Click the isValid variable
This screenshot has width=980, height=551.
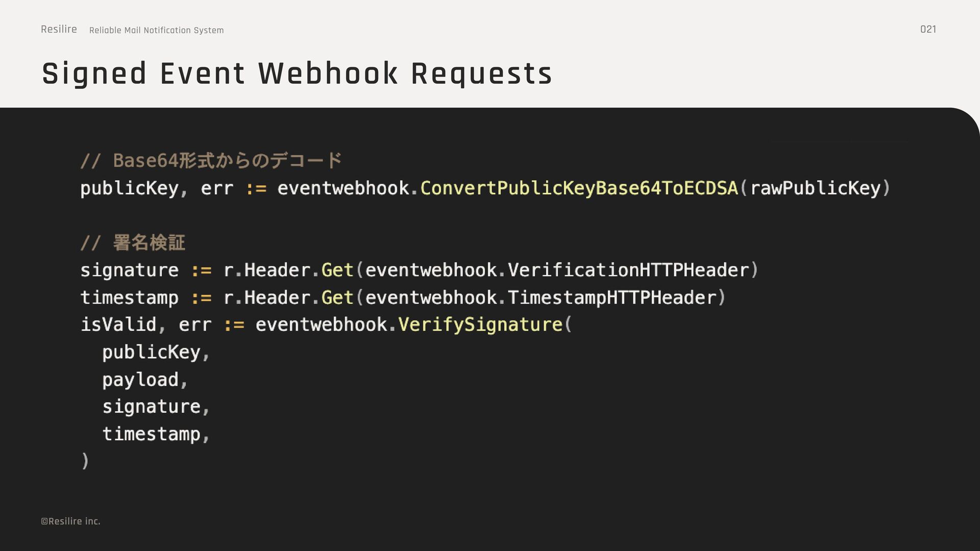[118, 325]
